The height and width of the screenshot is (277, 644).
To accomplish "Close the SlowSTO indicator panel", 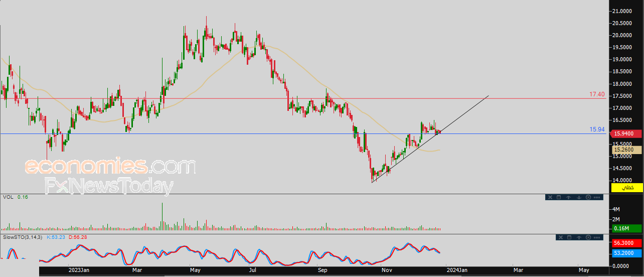I will pos(560,237).
